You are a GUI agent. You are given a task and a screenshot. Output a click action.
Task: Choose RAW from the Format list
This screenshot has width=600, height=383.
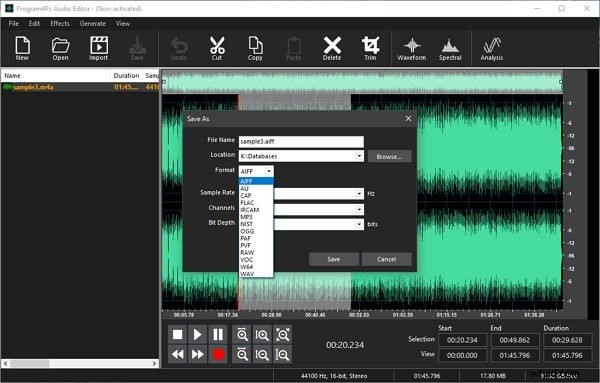coord(256,253)
